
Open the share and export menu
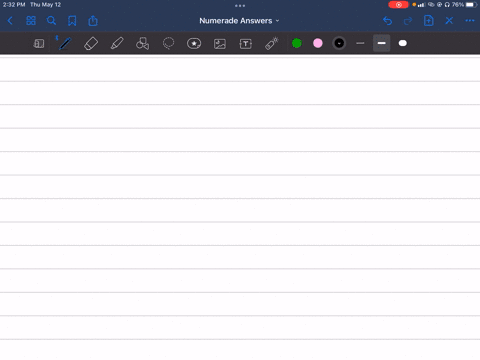(93, 21)
